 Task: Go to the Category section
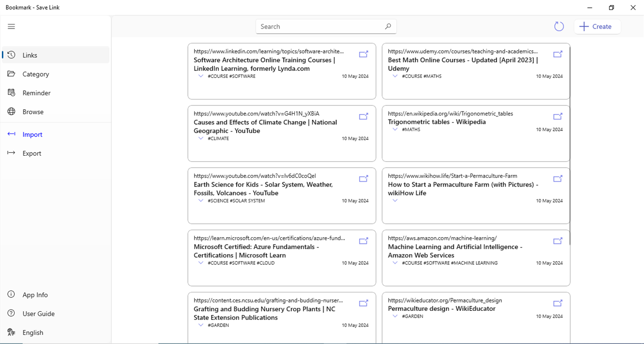pos(35,74)
